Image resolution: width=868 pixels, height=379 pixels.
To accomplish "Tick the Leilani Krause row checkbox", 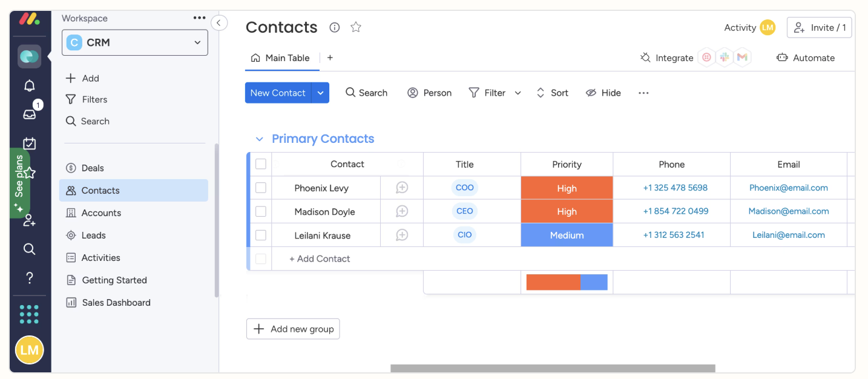I will coord(261,235).
